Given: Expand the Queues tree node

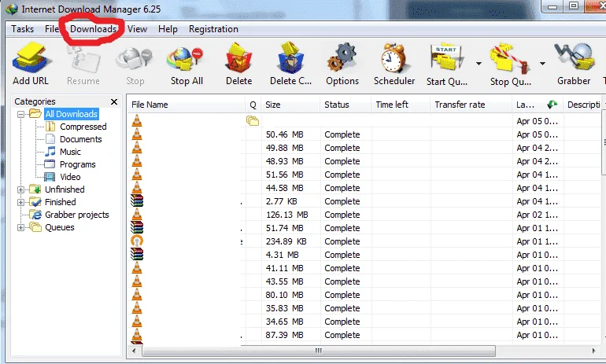Looking at the screenshot, I should (x=21, y=228).
